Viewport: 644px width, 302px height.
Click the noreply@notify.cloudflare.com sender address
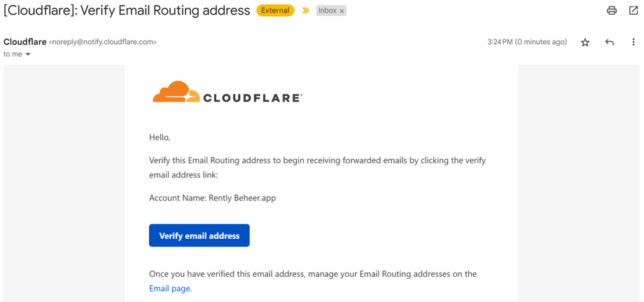pos(103,42)
